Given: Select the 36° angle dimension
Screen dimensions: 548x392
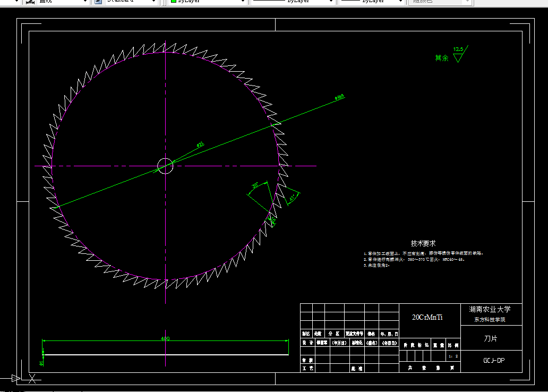Looking at the screenshot, I should coord(255,185).
